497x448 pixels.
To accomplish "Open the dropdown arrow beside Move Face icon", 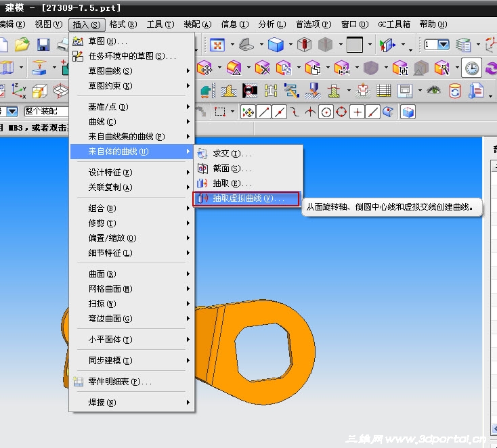I will click(219, 68).
